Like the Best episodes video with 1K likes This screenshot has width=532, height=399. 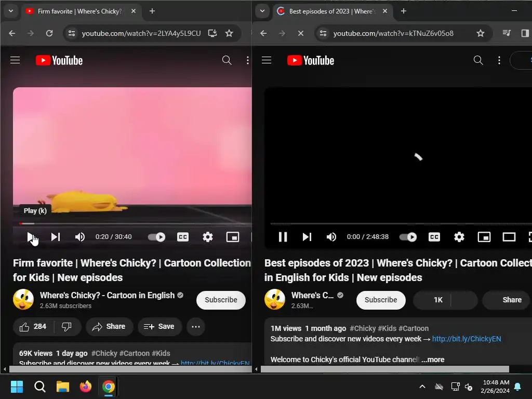coord(432,300)
